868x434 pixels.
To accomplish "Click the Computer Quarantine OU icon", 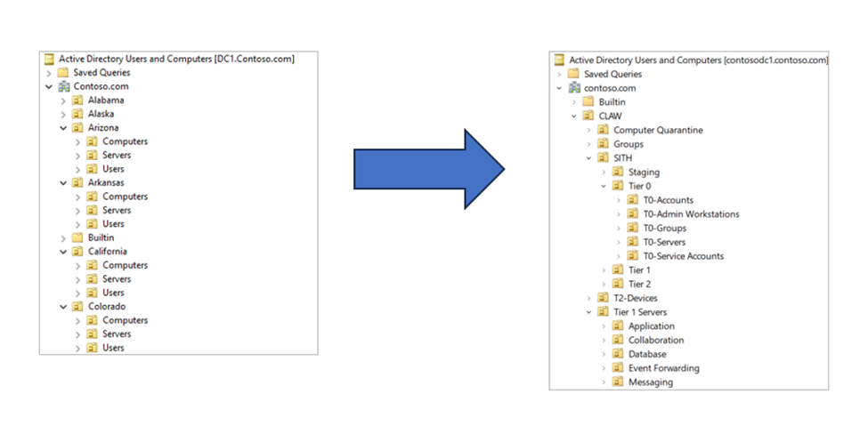I will (603, 130).
